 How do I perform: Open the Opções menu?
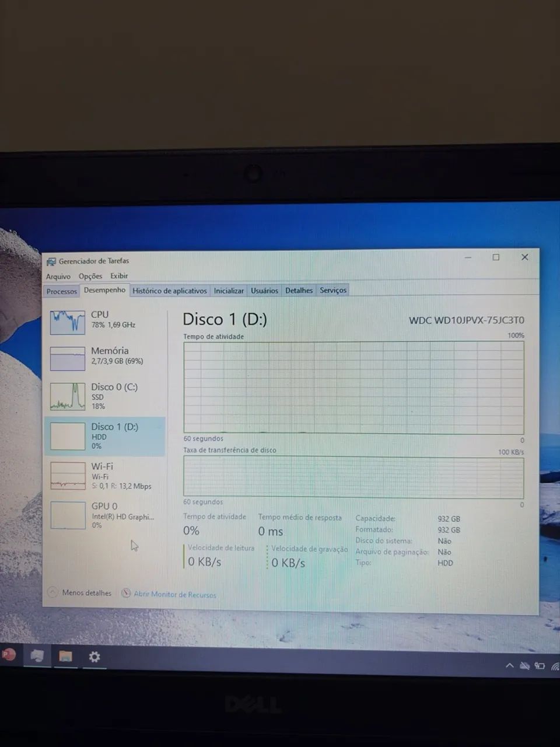(90, 275)
